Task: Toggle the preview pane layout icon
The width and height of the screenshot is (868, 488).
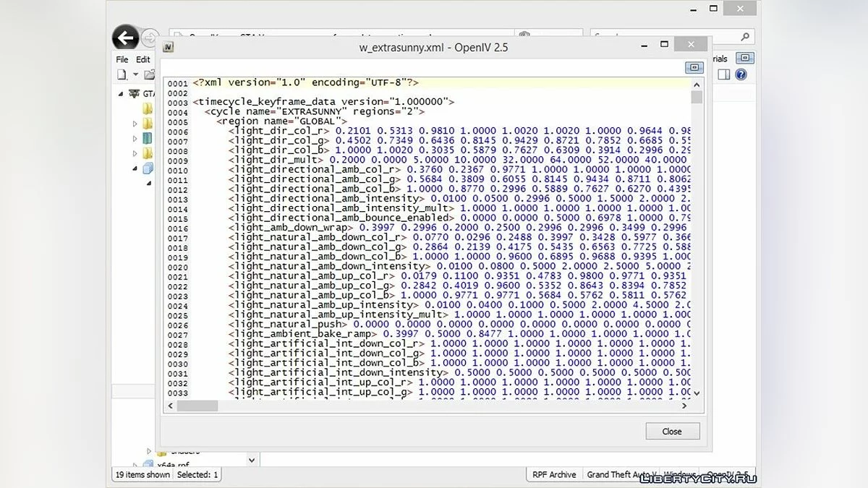Action: pyautogui.click(x=724, y=74)
